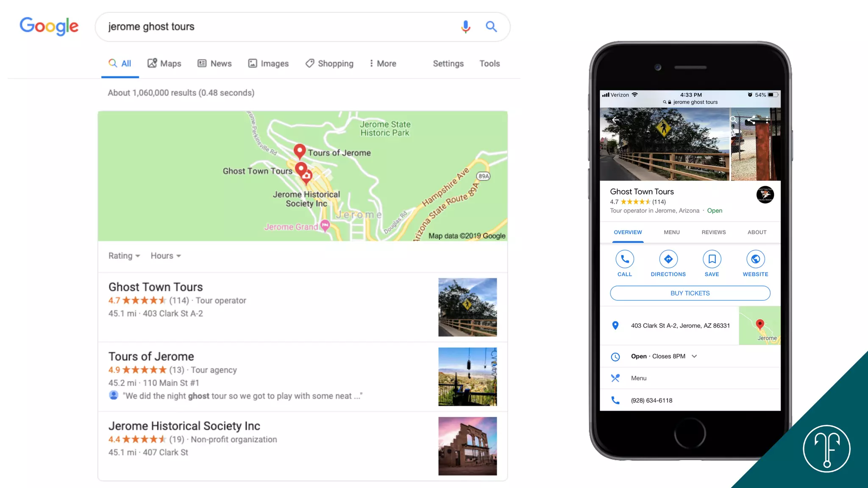868x488 pixels.
Task: Switch to the Images search tab
Action: (x=268, y=64)
